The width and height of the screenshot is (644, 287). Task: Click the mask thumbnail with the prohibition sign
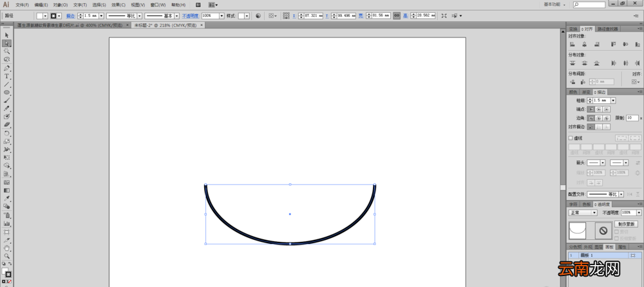point(603,231)
